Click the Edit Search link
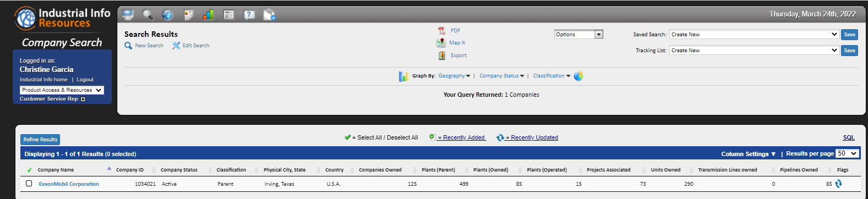 [x=196, y=46]
